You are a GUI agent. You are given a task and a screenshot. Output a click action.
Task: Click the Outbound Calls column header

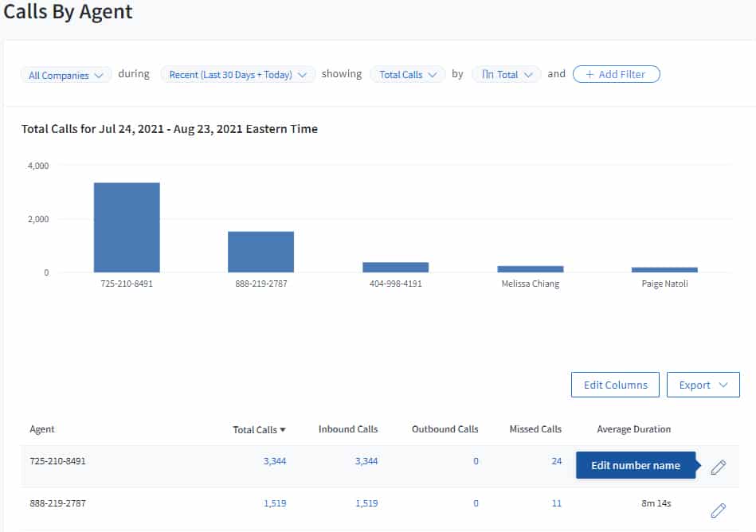445,429
